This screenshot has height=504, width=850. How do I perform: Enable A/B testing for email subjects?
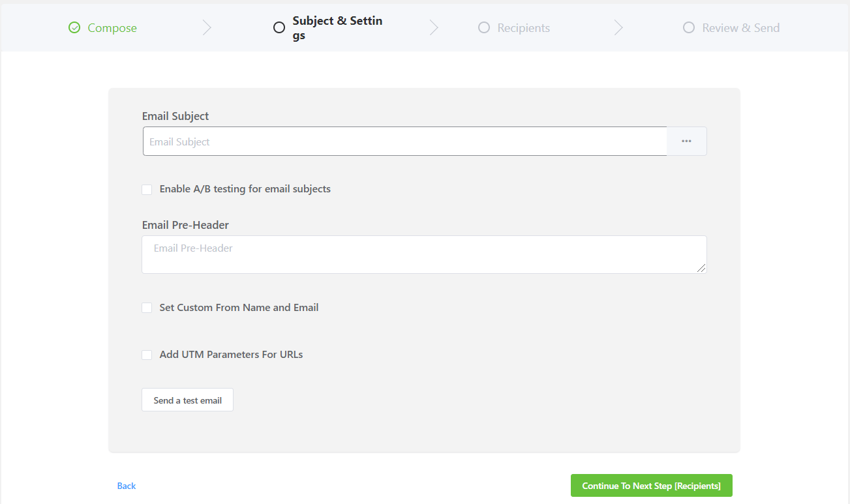click(147, 189)
